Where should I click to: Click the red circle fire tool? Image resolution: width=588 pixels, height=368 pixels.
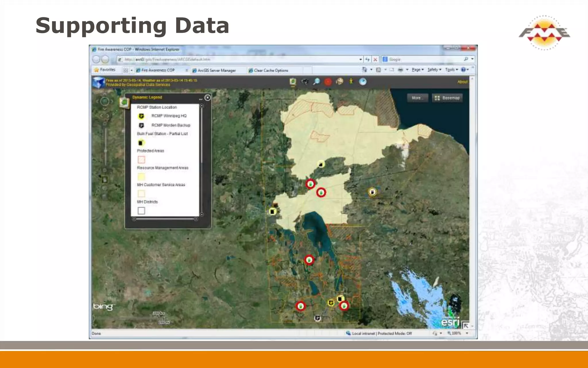click(328, 82)
